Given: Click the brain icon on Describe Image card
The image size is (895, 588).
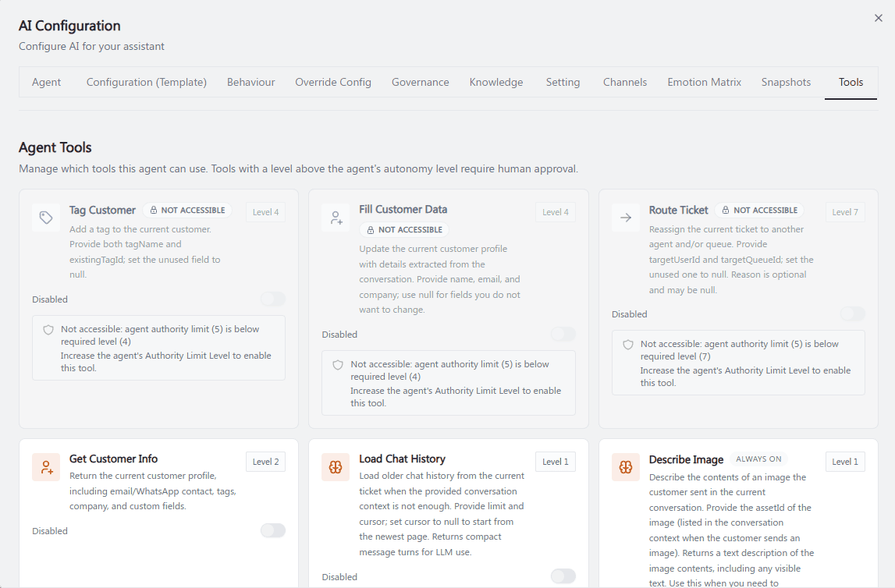Looking at the screenshot, I should point(626,467).
